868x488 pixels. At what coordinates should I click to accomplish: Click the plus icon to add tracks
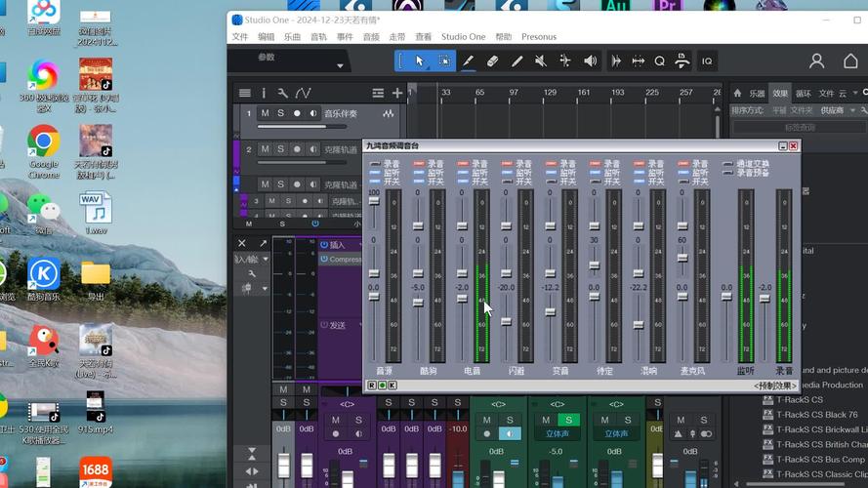pyautogui.click(x=397, y=93)
